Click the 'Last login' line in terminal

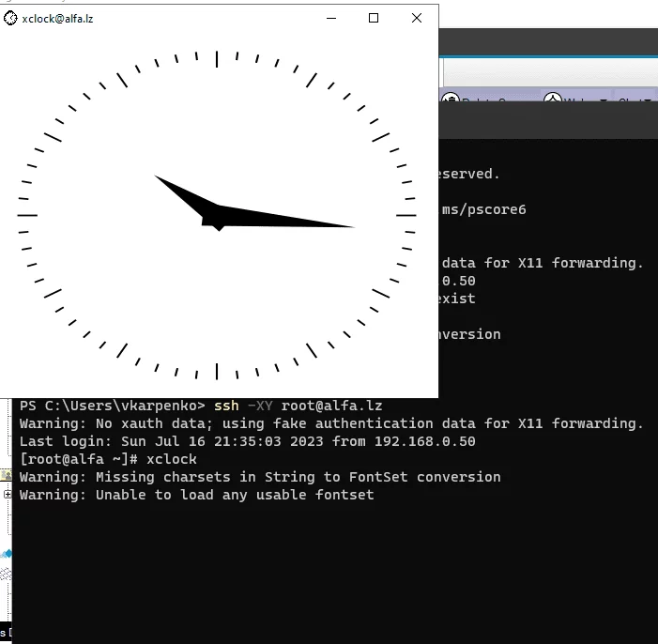(x=247, y=441)
